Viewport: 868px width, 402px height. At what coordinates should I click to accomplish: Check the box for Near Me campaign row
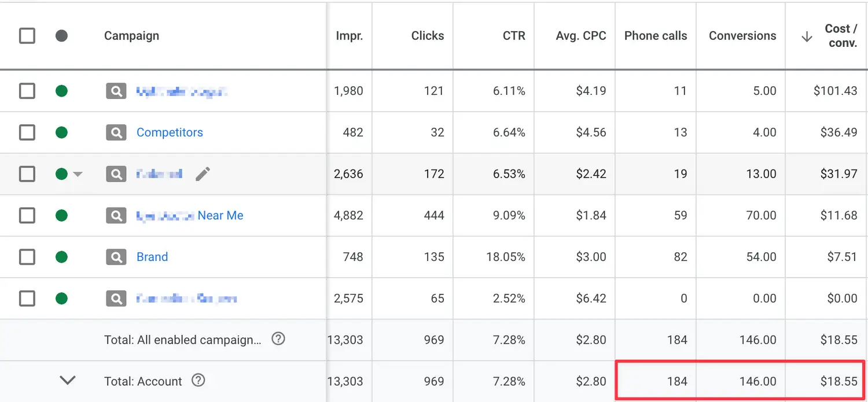(27, 216)
